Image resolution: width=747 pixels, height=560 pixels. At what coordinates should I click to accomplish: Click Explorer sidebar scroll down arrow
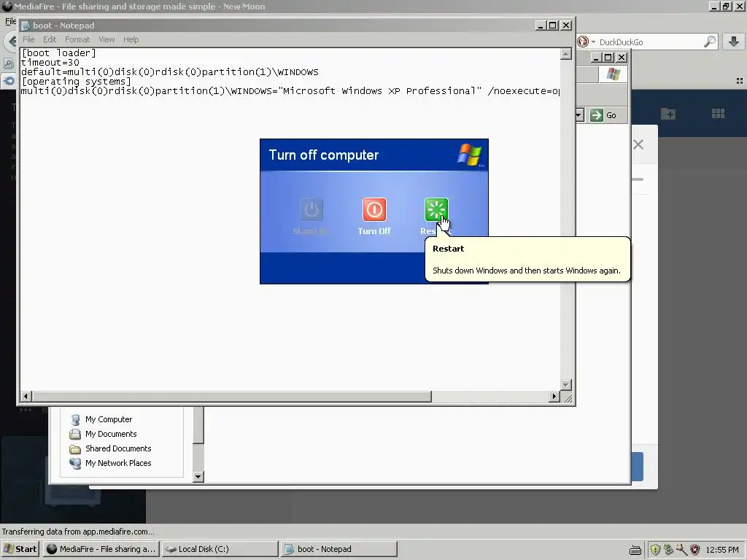point(198,476)
